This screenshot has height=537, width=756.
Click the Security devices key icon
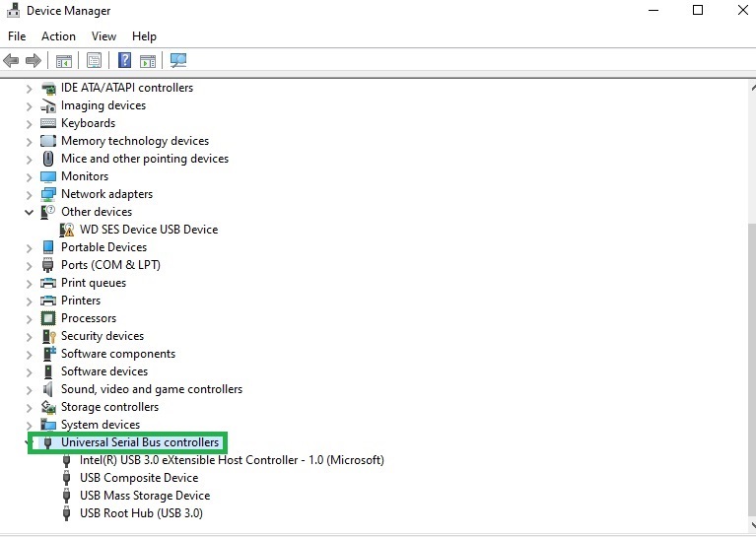click(49, 336)
